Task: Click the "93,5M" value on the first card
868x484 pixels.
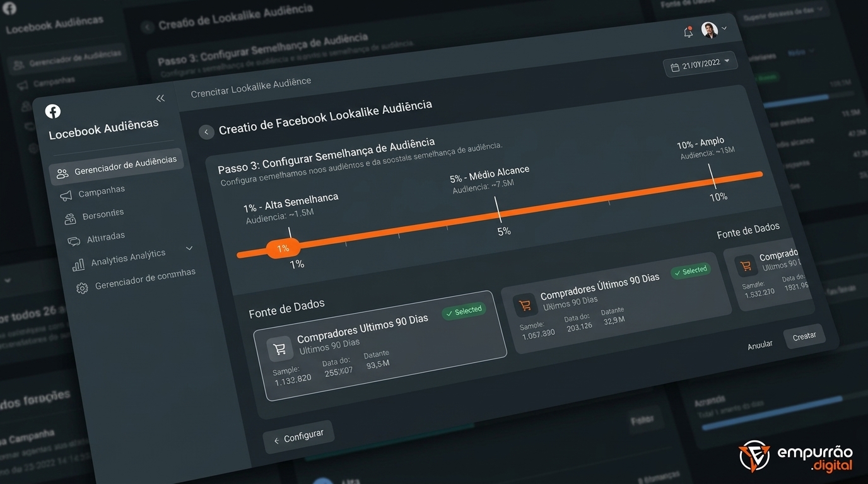Action: 378,363
